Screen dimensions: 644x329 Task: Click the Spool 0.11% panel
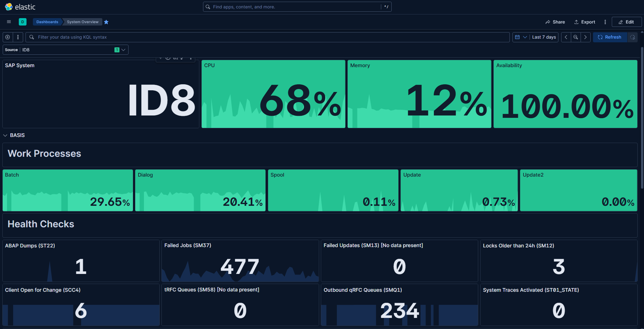click(333, 190)
